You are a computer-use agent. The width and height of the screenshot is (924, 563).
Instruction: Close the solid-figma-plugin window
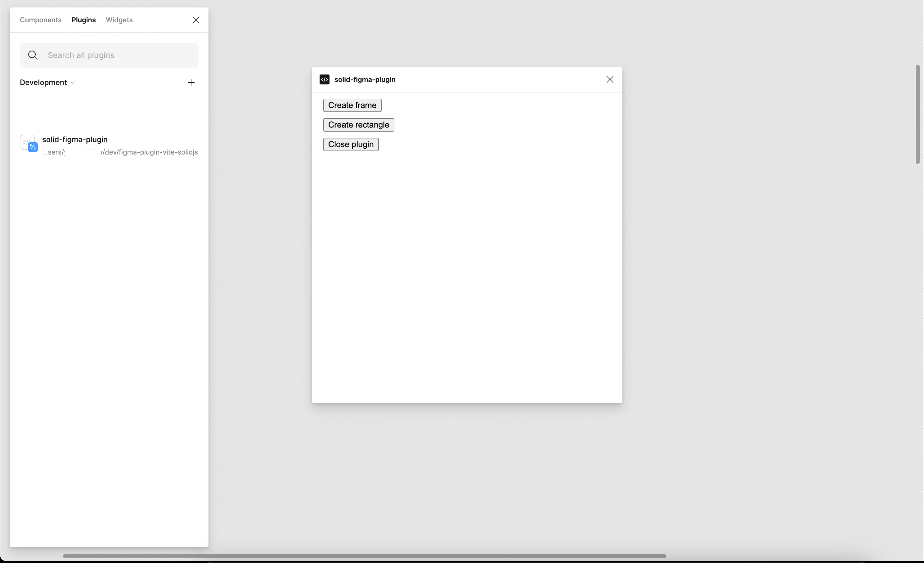tap(610, 79)
